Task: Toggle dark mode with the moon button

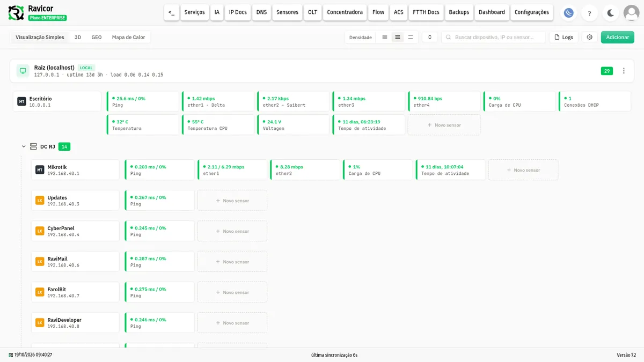Action: [x=610, y=13]
